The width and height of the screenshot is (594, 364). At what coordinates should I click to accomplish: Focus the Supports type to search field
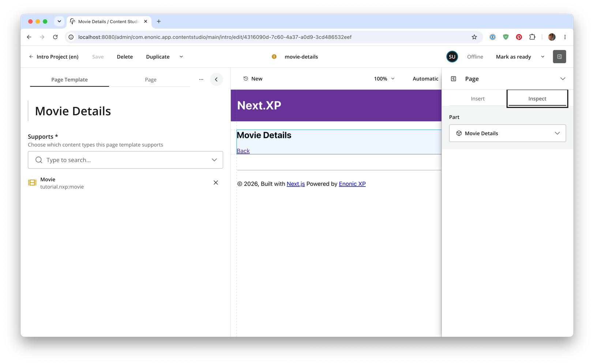pos(125,160)
